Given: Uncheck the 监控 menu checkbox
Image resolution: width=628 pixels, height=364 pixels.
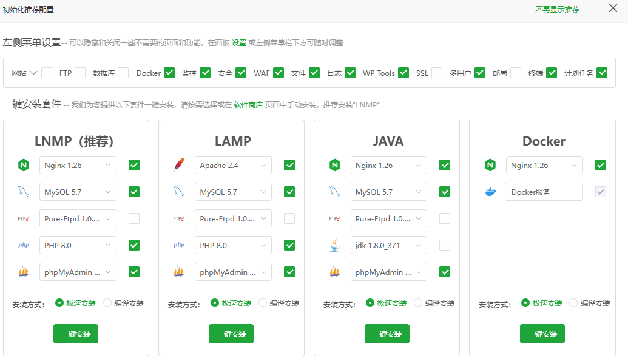Looking at the screenshot, I should [x=205, y=73].
